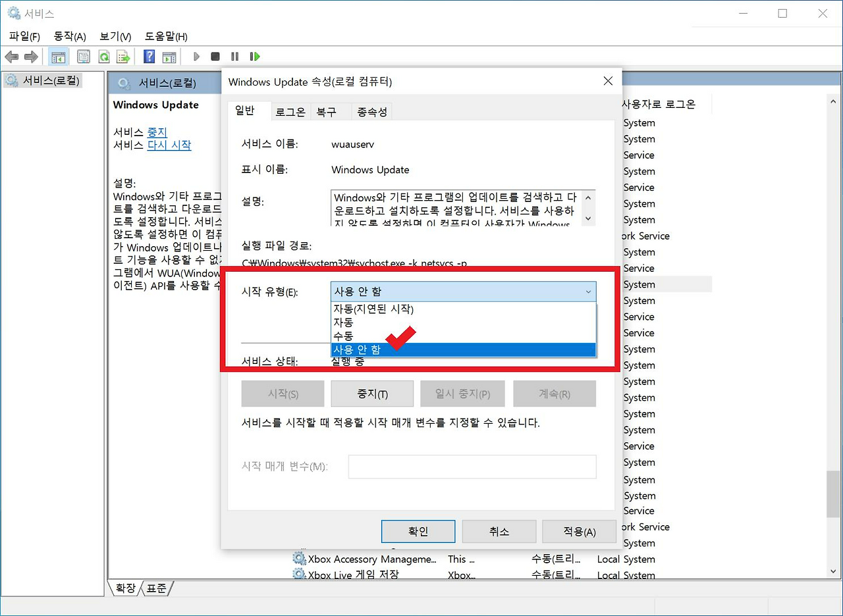Toggle the show/hide action pane icon

pos(169,57)
